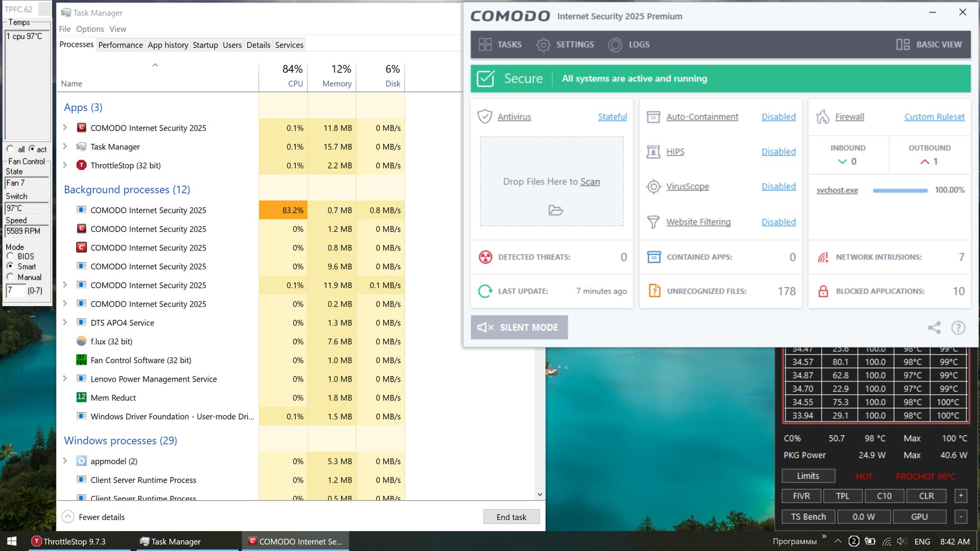Image resolution: width=980 pixels, height=551 pixels.
Task: Show hidden tray icons chevron
Action: tap(838, 541)
